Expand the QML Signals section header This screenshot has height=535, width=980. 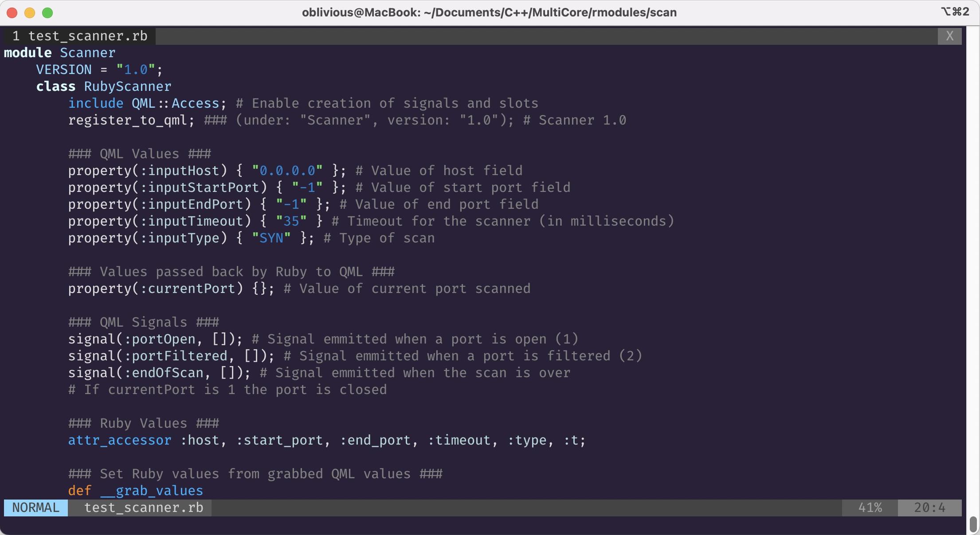click(x=142, y=322)
